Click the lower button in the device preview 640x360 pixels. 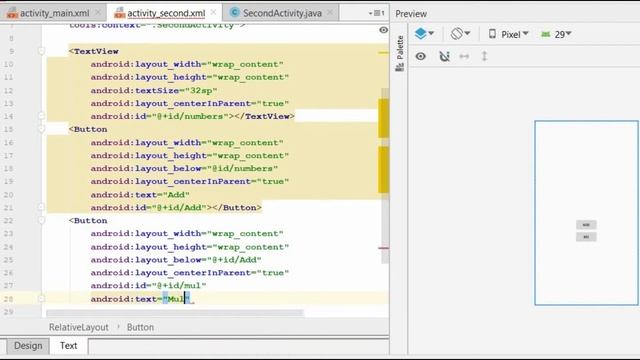586,237
